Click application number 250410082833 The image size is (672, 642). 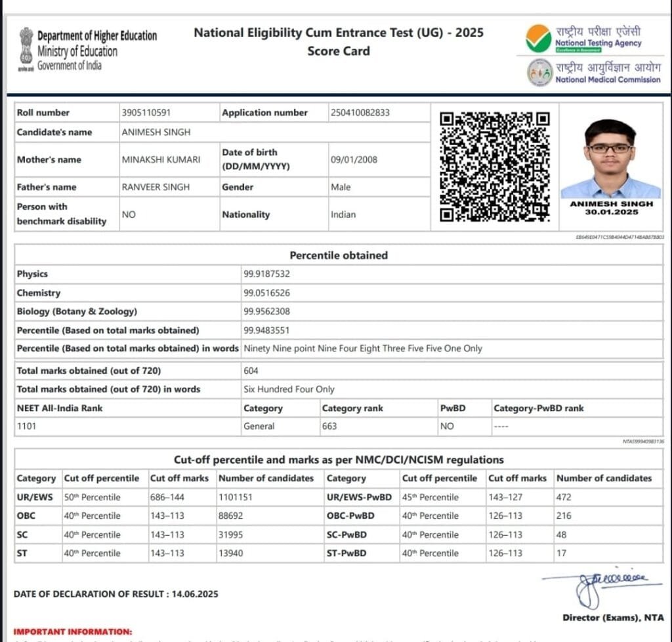pos(360,113)
